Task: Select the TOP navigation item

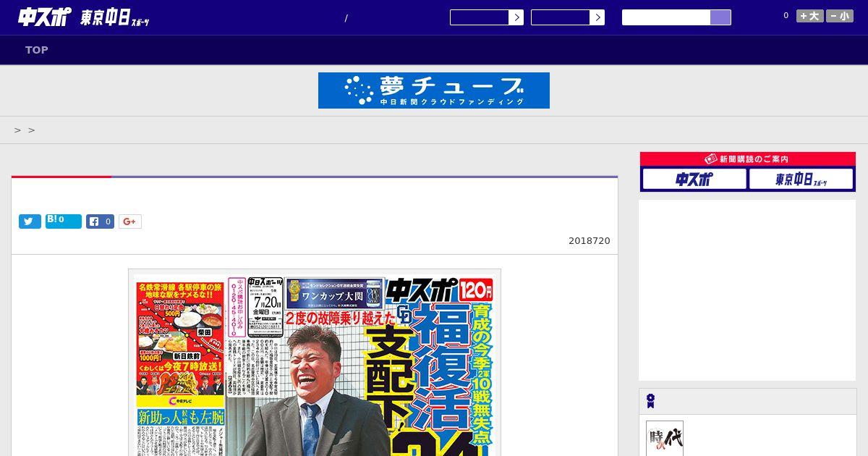Action: [37, 50]
